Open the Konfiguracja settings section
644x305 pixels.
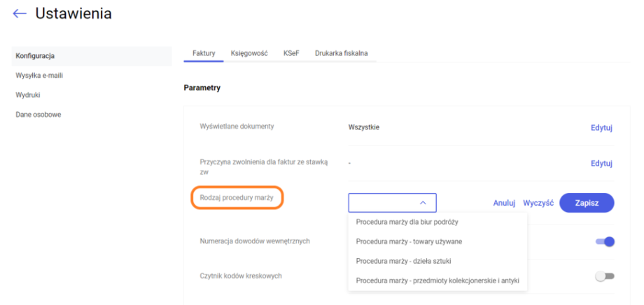pyautogui.click(x=35, y=56)
